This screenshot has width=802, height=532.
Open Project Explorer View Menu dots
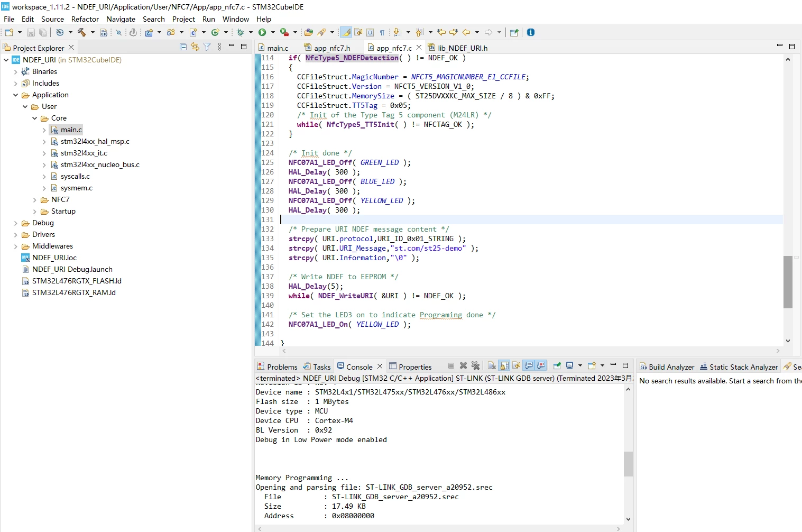219,47
